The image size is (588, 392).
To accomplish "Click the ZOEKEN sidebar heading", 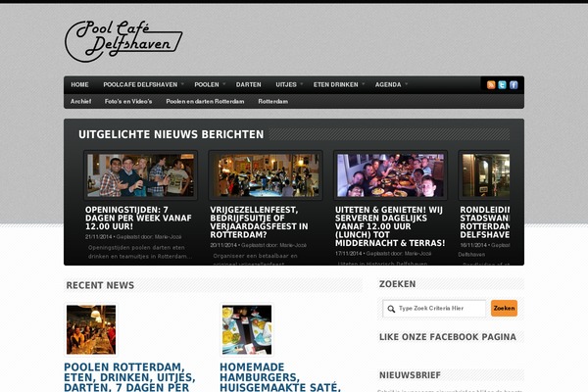I will 398,284.
